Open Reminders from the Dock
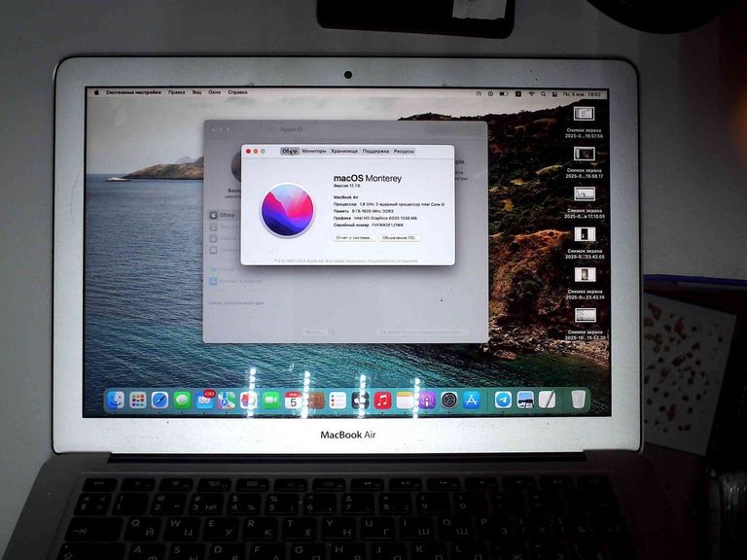Viewport: 747px width, 560px height. (x=338, y=401)
